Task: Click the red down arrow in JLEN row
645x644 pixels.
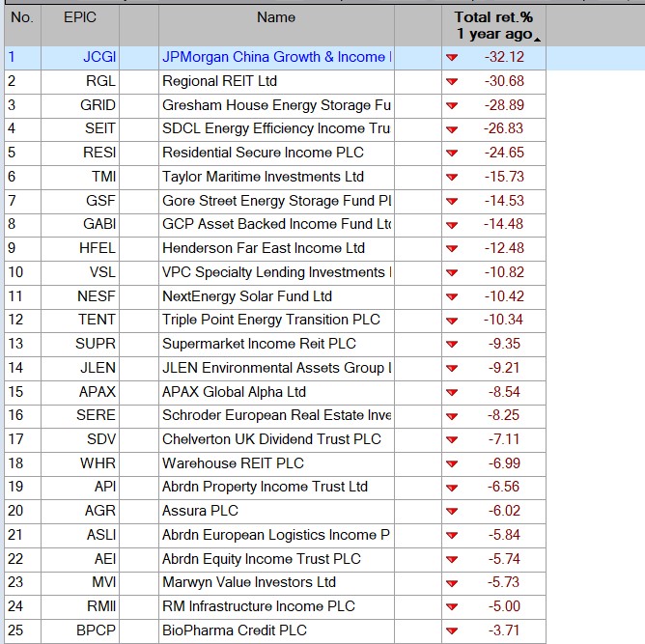Action: coord(452,368)
